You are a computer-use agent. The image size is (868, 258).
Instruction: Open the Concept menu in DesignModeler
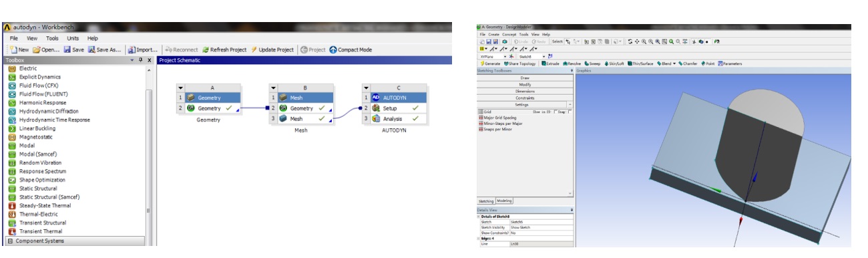[509, 34]
